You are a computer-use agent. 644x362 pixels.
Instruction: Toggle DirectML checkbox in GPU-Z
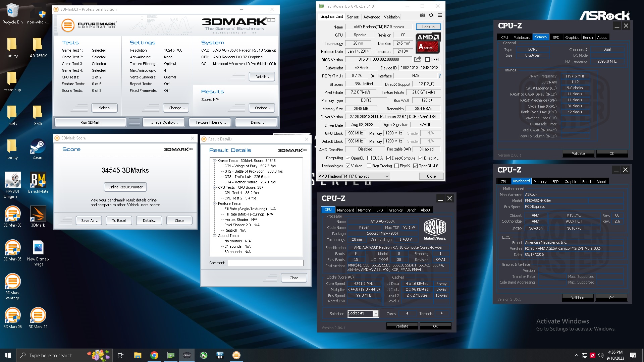click(421, 158)
